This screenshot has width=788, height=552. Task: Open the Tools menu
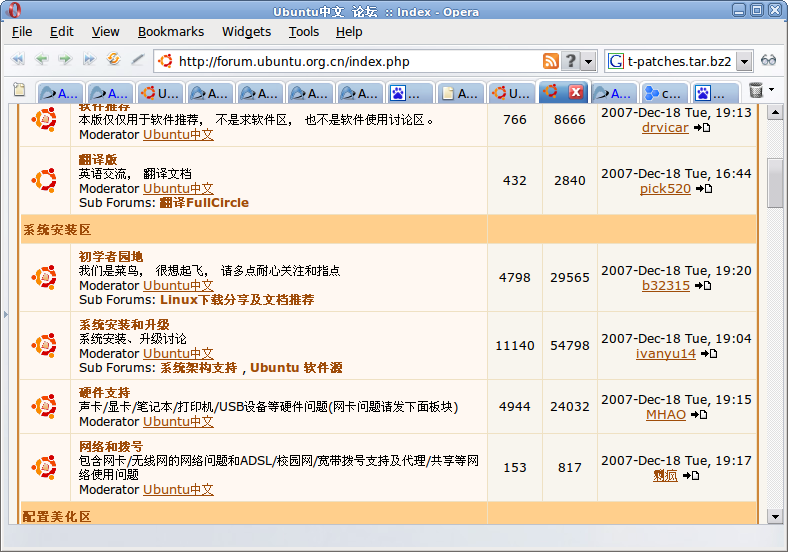tap(304, 32)
